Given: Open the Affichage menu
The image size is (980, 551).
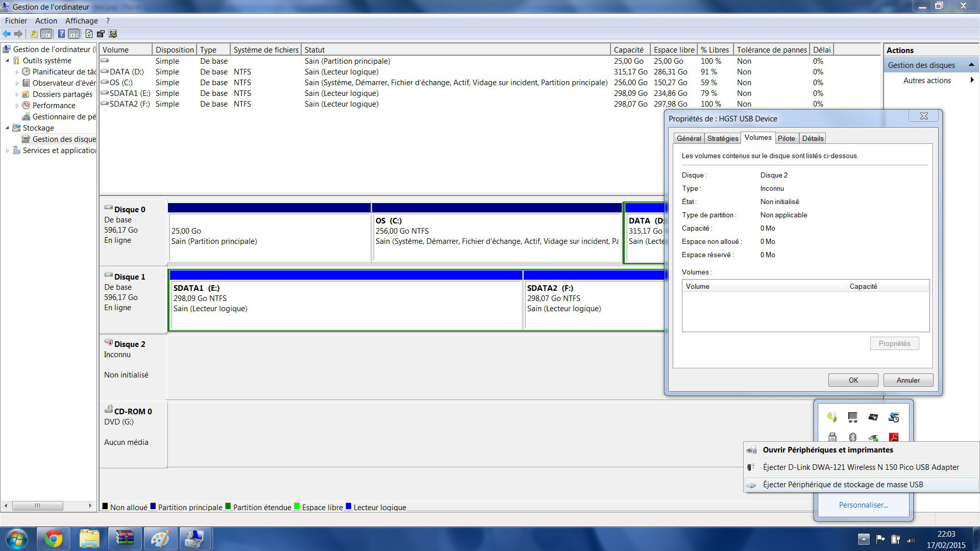Looking at the screenshot, I should (x=81, y=21).
